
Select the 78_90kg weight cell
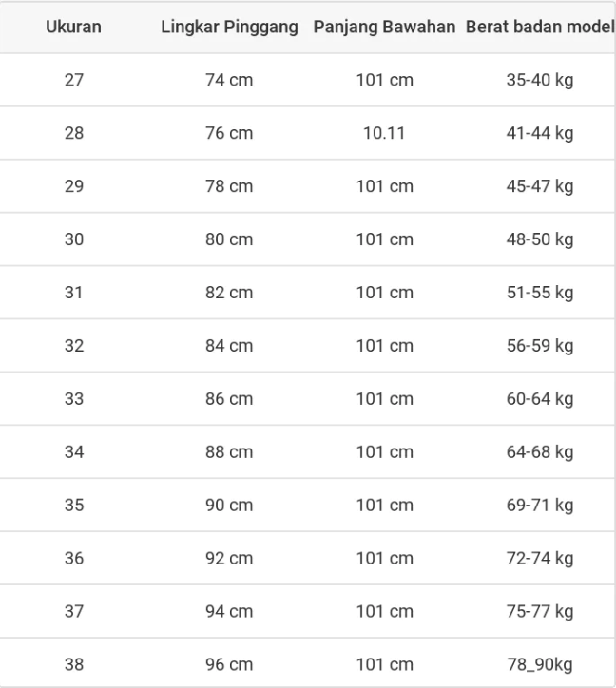[539, 665]
